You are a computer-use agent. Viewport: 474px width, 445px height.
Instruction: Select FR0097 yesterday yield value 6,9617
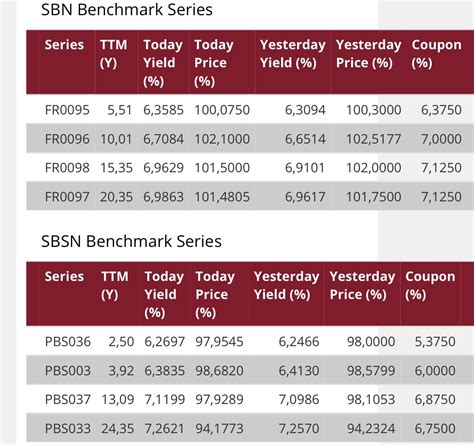coord(305,197)
